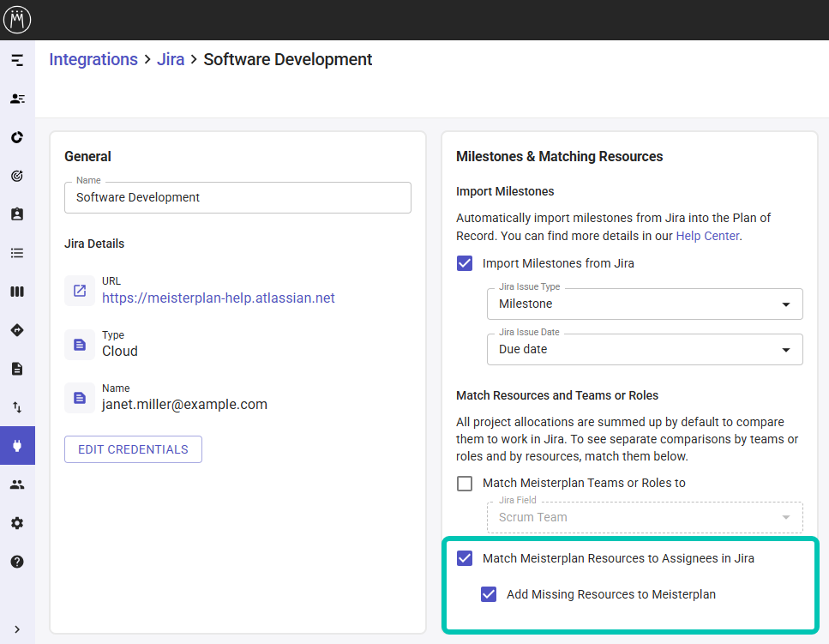Open the pie chart reports sidebar icon
The height and width of the screenshot is (644, 829).
pos(17,137)
